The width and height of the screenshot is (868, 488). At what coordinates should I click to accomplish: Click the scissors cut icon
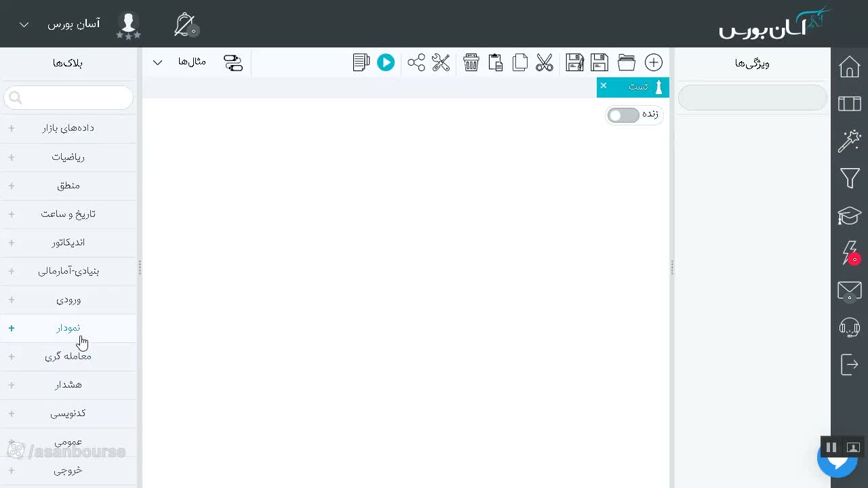(x=545, y=62)
